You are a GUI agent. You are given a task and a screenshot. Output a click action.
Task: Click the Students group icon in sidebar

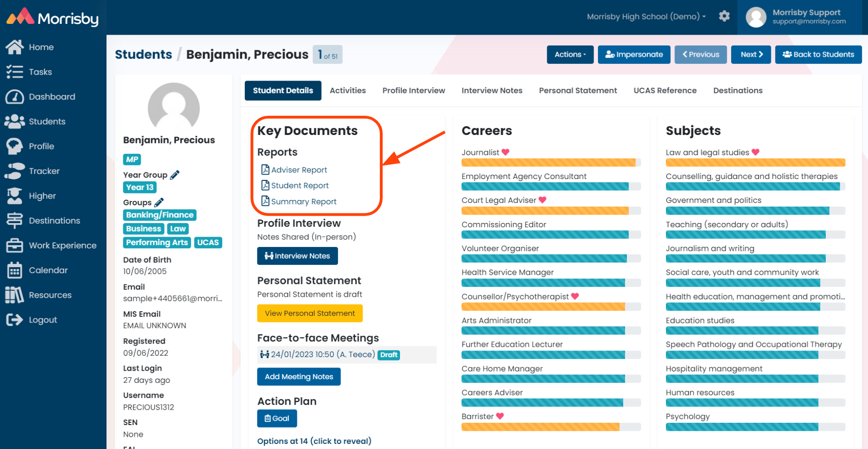(x=15, y=121)
